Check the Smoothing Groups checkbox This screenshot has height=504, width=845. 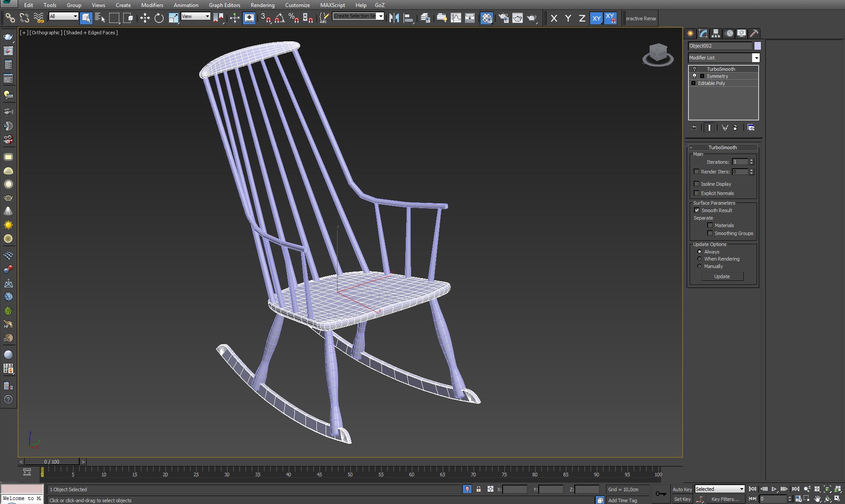point(710,233)
